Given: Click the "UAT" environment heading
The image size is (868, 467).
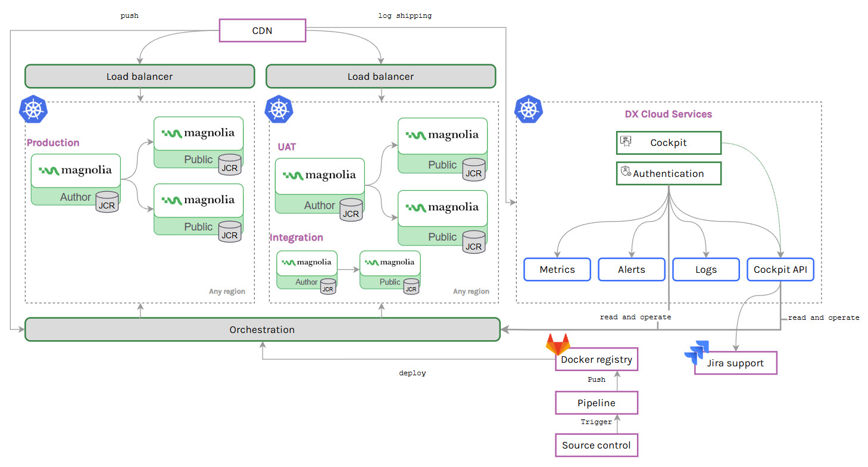Looking at the screenshot, I should 287,147.
